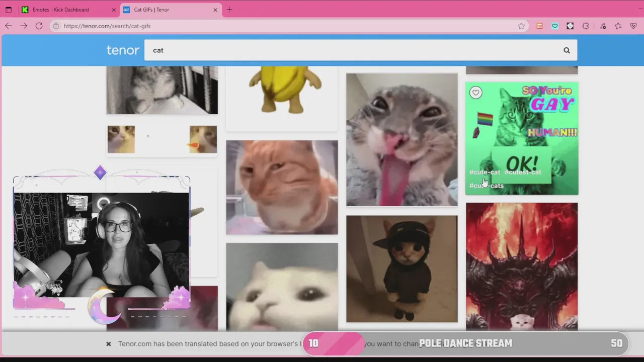Screen dimensions: 644x362
Task: Open the Extensions puzzle icon
Action: pyautogui.click(x=586, y=26)
